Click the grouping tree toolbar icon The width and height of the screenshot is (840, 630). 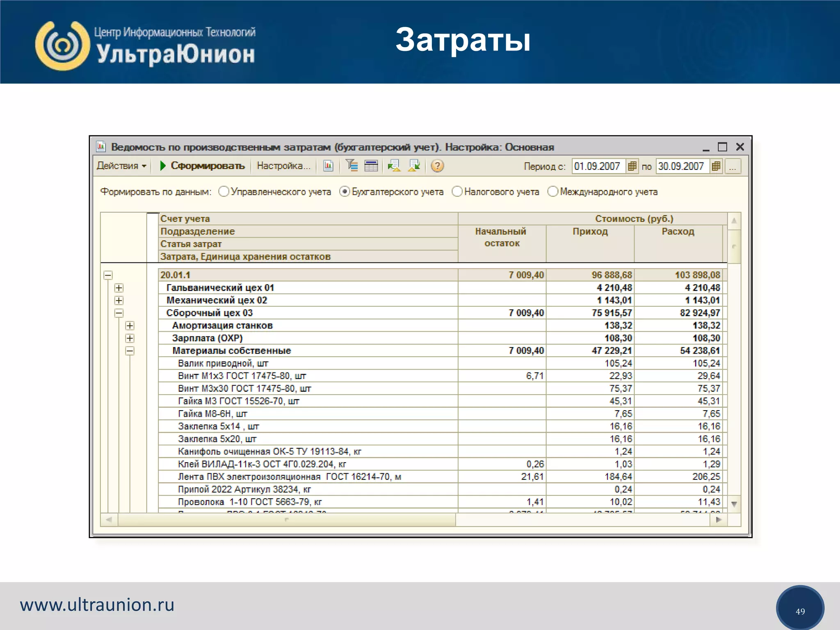(x=352, y=166)
